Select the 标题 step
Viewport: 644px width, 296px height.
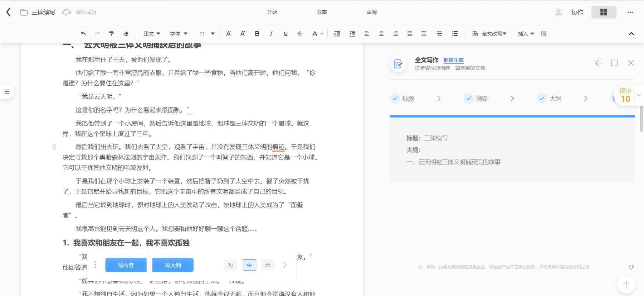tap(403, 99)
